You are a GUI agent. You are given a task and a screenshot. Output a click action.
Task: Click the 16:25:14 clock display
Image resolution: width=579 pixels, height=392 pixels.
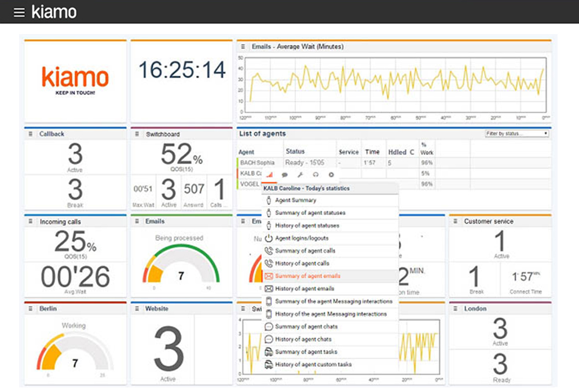[182, 69]
